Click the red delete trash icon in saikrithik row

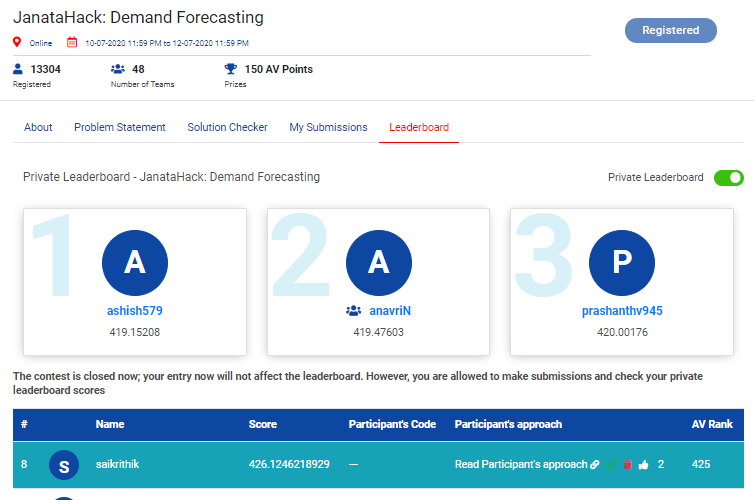coord(628,464)
